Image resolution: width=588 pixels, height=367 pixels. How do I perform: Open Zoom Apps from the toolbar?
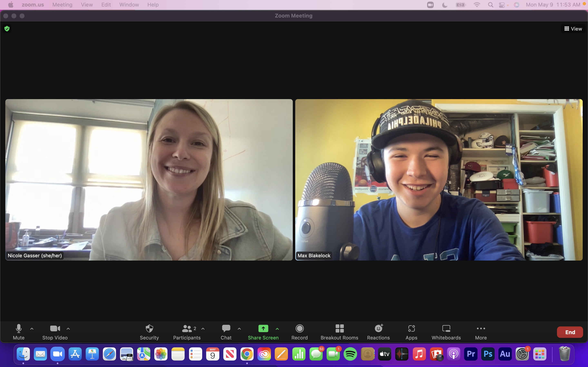pyautogui.click(x=411, y=332)
